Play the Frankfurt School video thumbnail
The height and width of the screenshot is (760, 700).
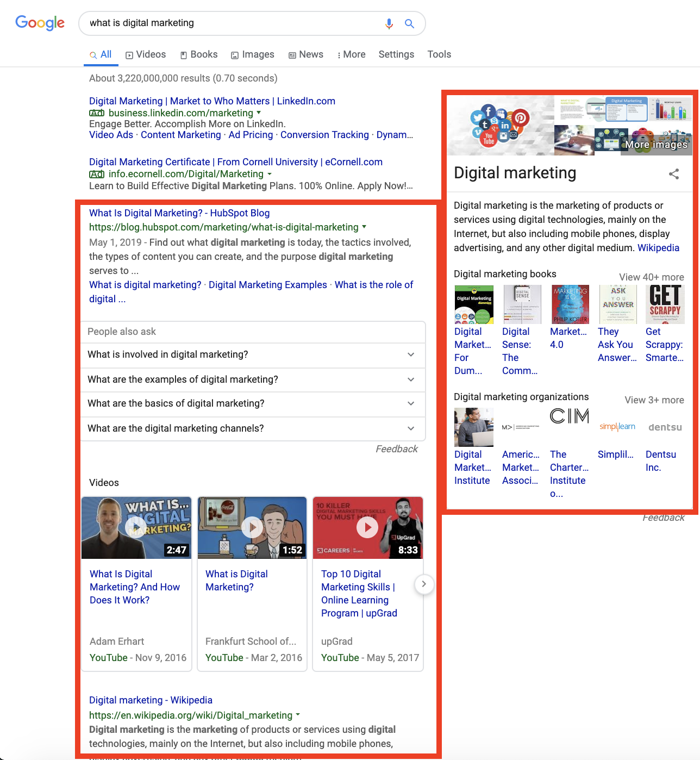(x=252, y=527)
